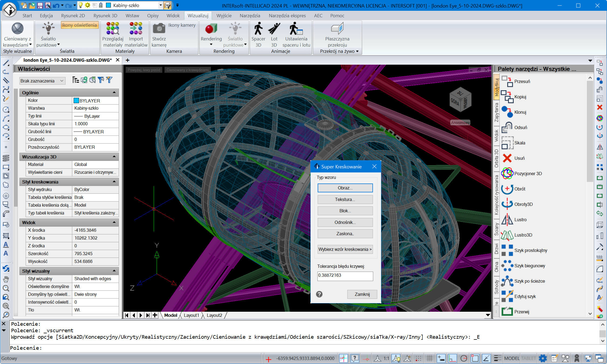
Task: Click Stwórz kamerę camera icon
Action: 159,29
